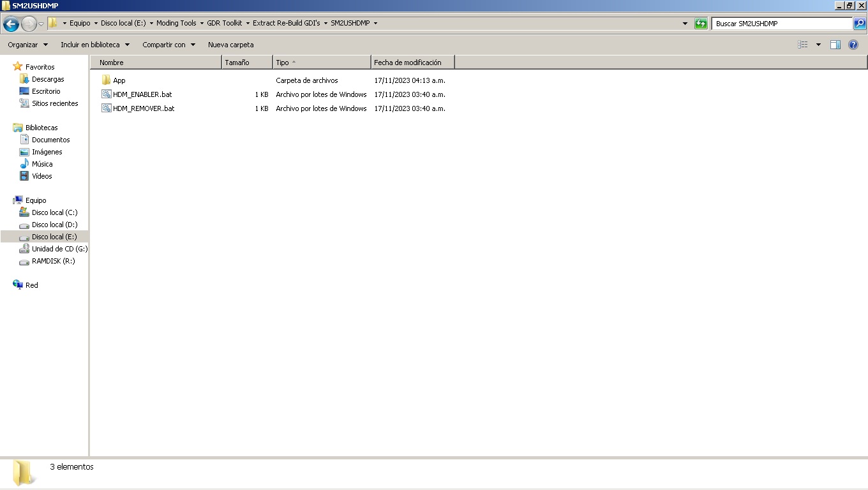The image size is (868, 490).
Task: Select Favoritos in the navigation pane
Action: tap(40, 67)
